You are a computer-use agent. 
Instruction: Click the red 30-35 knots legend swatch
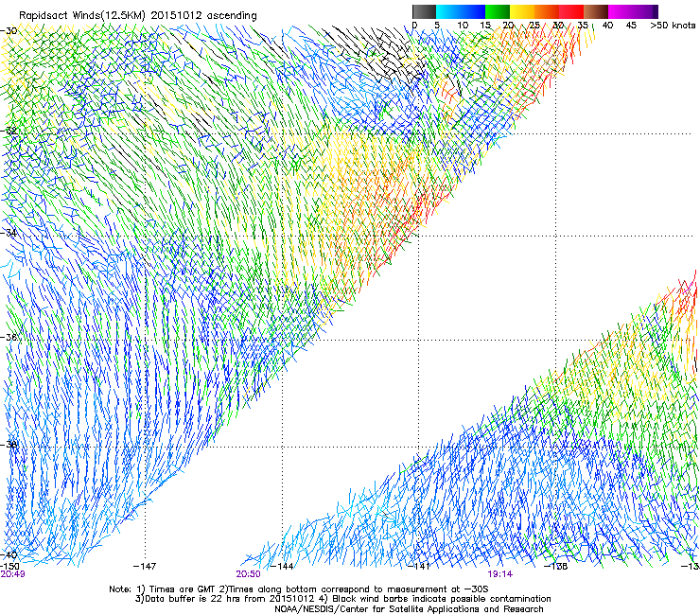click(x=571, y=11)
